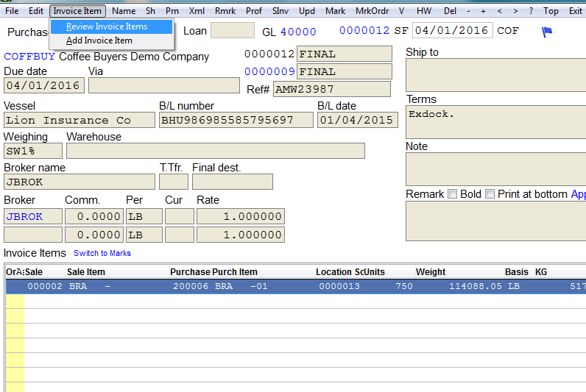Image resolution: width=586 pixels, height=392 pixels.
Task: Click the Ship to text area
Action: tap(496, 75)
